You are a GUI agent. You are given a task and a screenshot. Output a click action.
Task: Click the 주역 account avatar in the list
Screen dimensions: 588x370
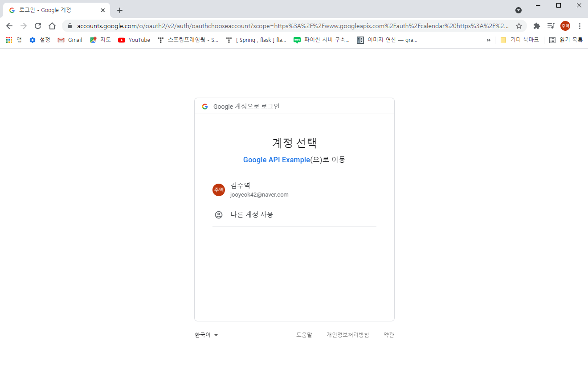219,190
